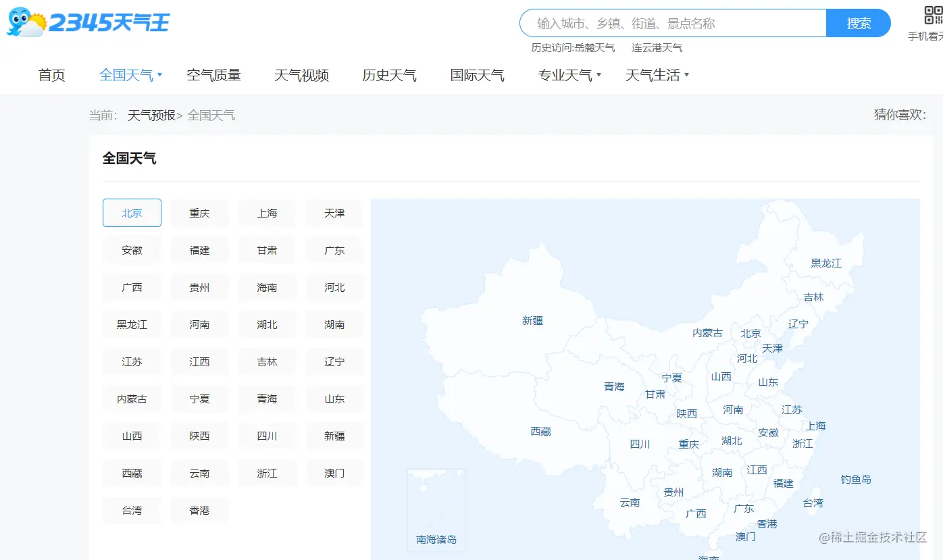
Task: Select the 香港 province button
Action: 199,510
